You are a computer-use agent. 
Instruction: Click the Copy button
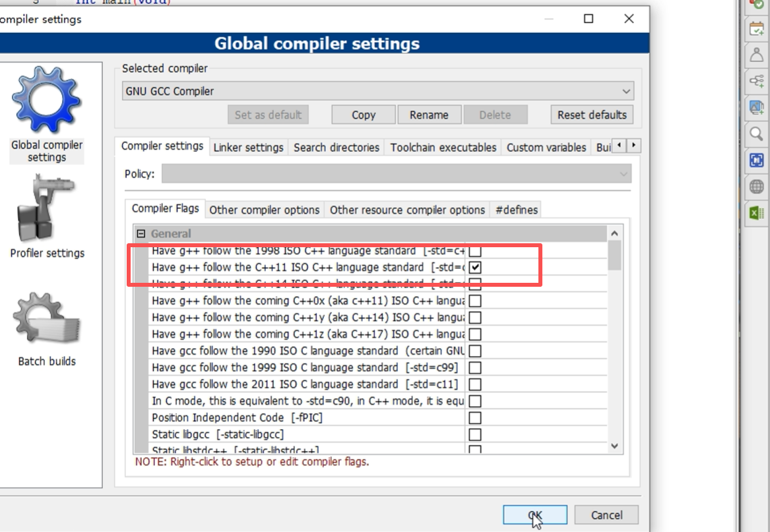coord(364,115)
